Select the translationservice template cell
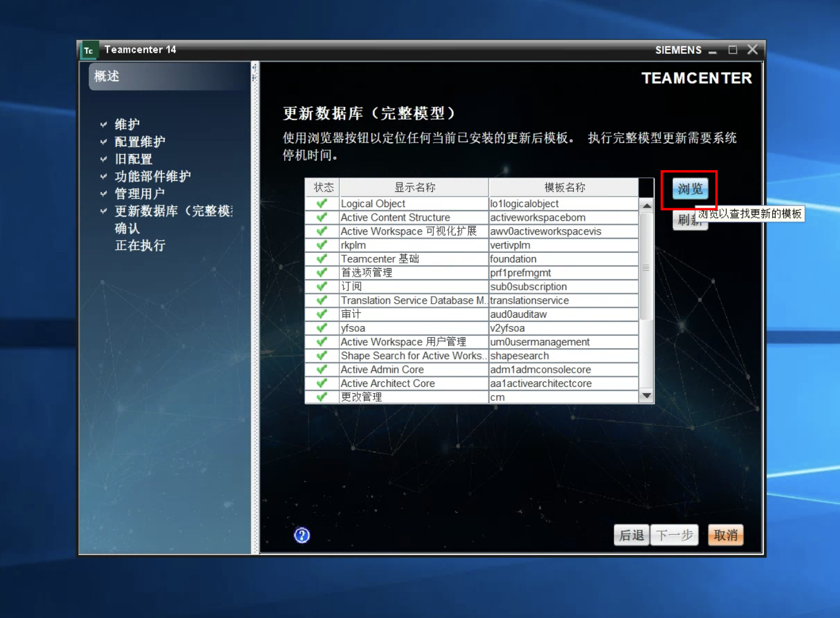 coord(564,300)
